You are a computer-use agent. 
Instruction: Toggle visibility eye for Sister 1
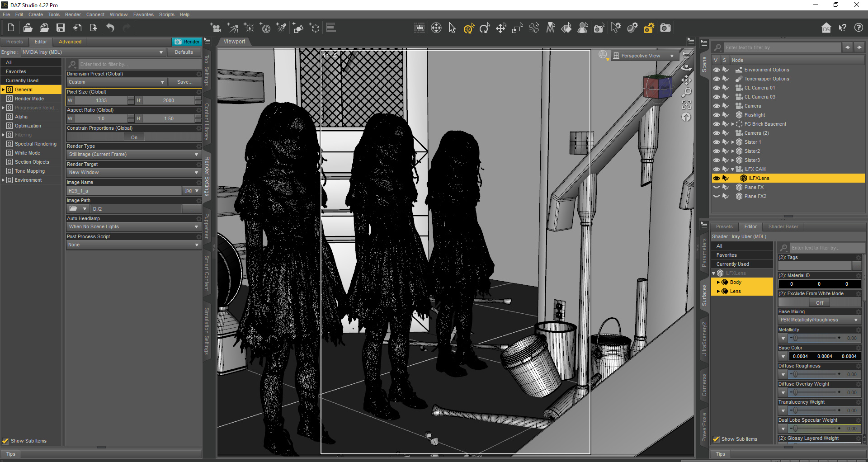pos(717,142)
